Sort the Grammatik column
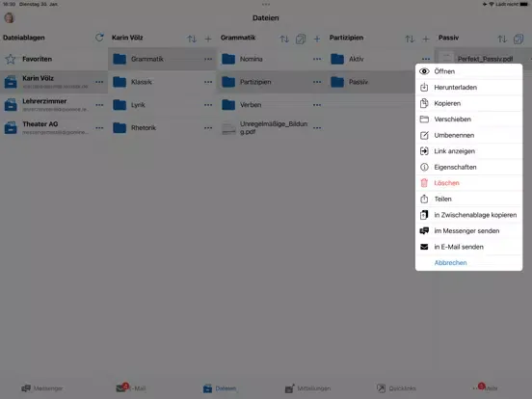 point(284,39)
